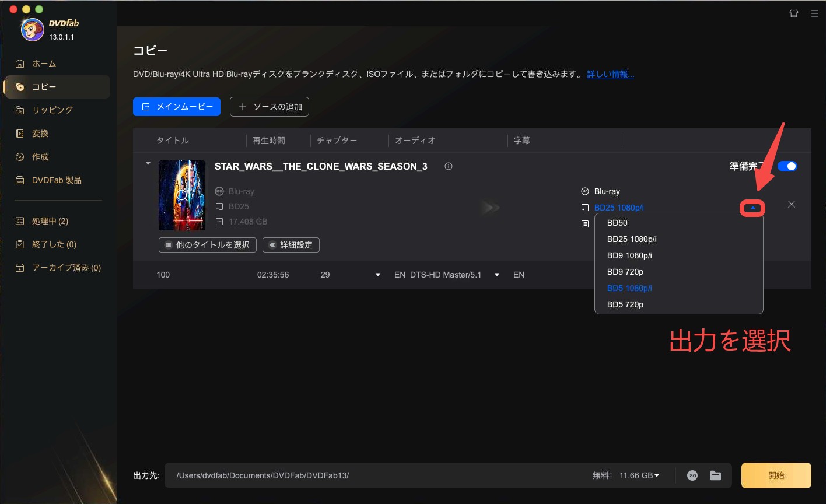Screen dimensions: 826x504
Task: Collapse the output size dropdown arrow
Action: [752, 208]
